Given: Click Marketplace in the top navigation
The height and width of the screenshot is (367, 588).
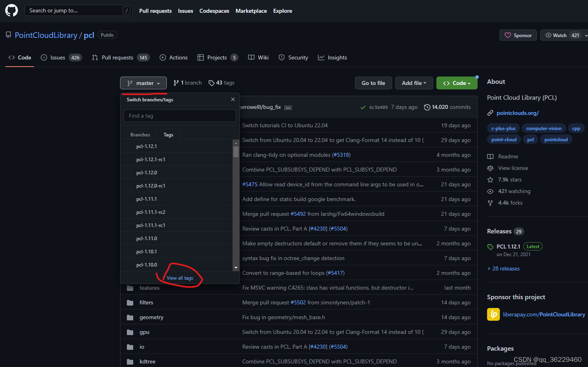Looking at the screenshot, I should pos(251,11).
